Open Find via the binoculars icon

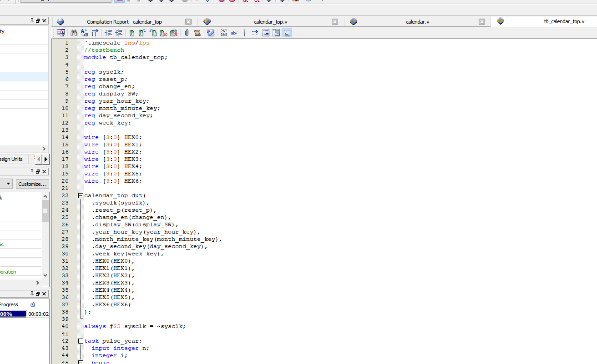point(74,33)
